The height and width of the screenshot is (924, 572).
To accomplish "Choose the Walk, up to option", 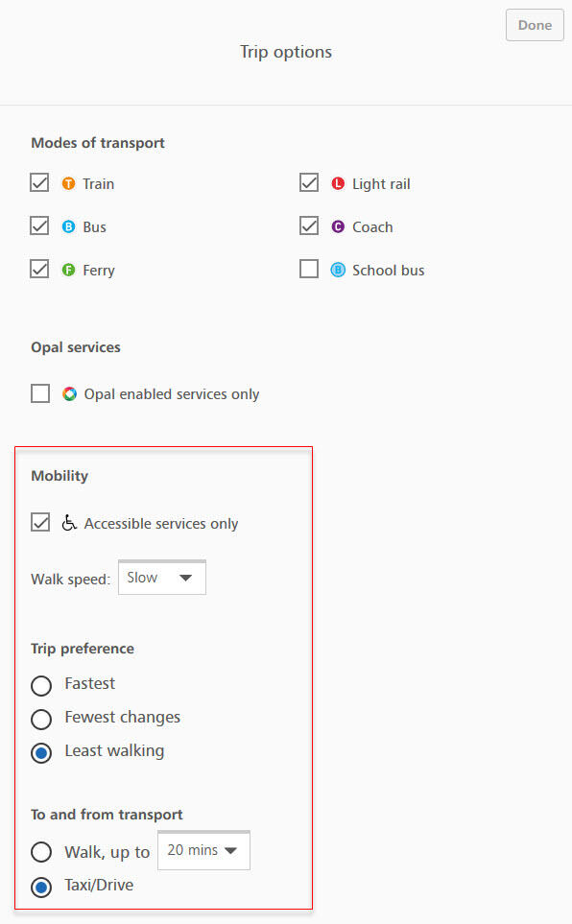I will pos(41,852).
